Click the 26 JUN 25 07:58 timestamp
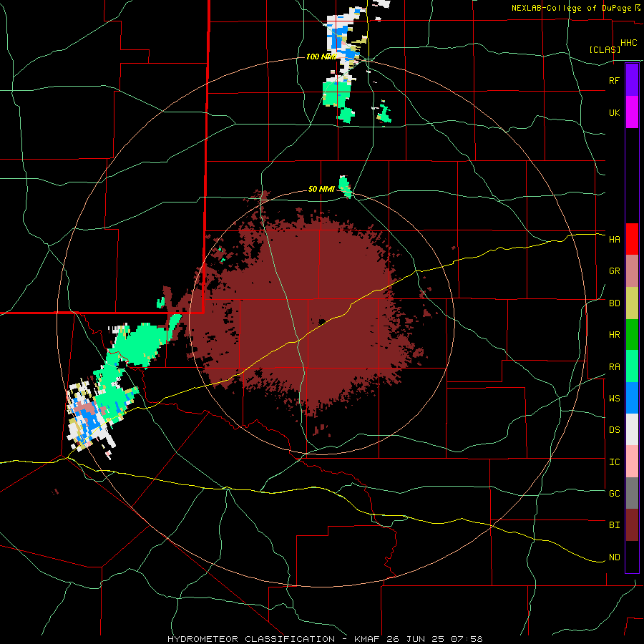 point(436,639)
